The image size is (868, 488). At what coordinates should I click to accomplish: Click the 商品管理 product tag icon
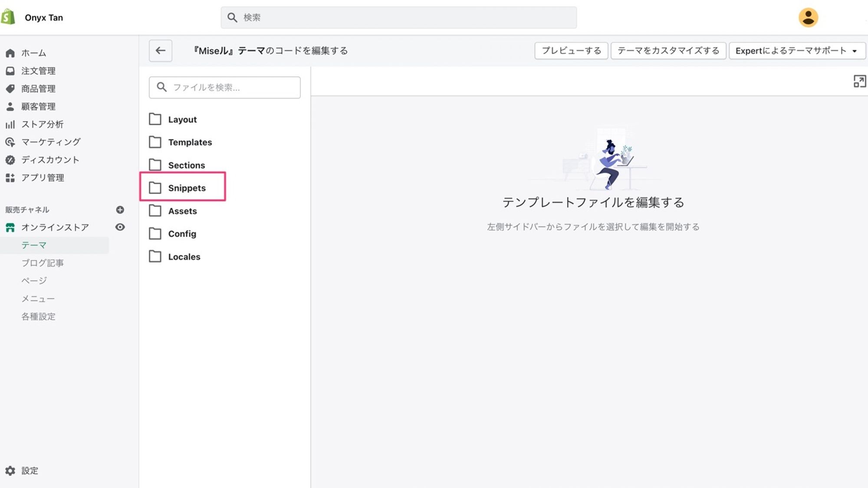point(10,89)
